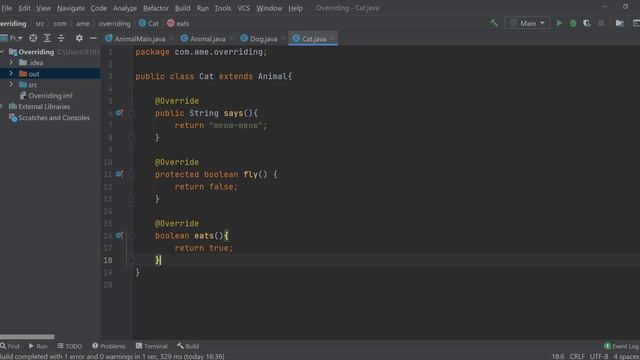Collapse all in Project panel

pos(61,38)
